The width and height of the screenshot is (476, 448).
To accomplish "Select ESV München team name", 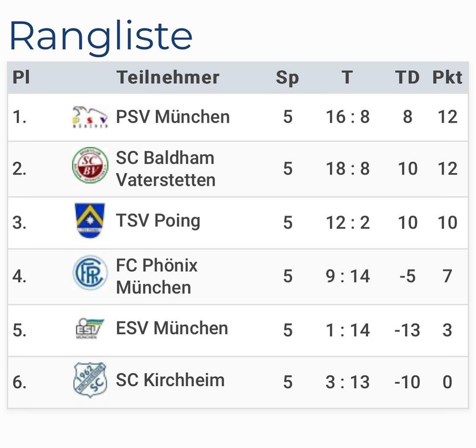I will coord(172,328).
